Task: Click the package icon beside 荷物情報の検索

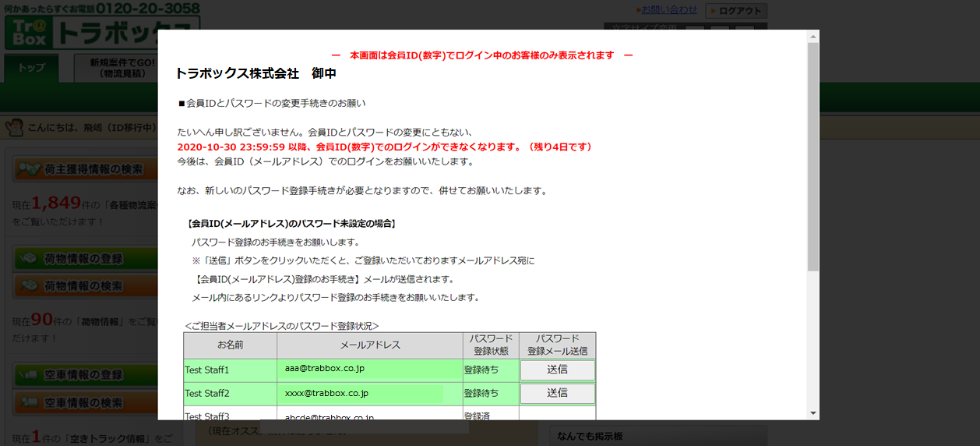Action: pyautogui.click(x=29, y=286)
